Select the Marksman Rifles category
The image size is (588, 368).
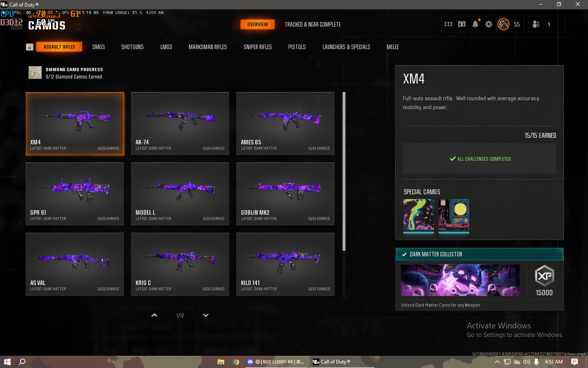[x=208, y=47]
